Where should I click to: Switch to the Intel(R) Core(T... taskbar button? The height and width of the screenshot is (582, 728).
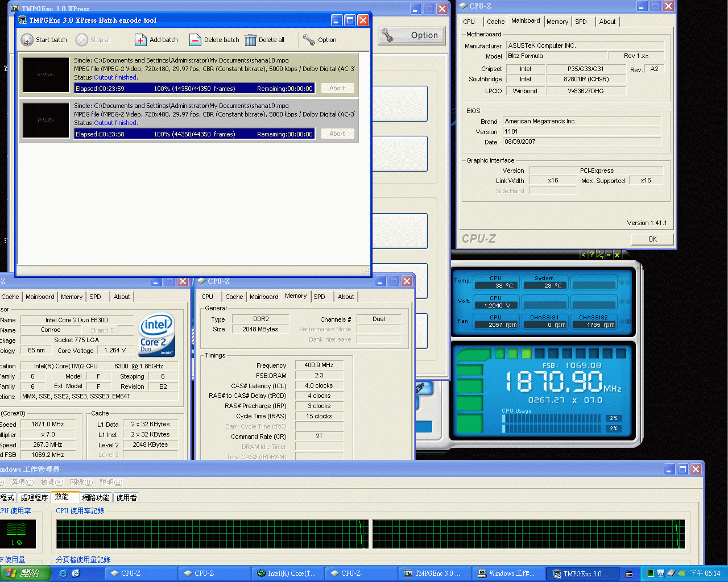pos(288,573)
